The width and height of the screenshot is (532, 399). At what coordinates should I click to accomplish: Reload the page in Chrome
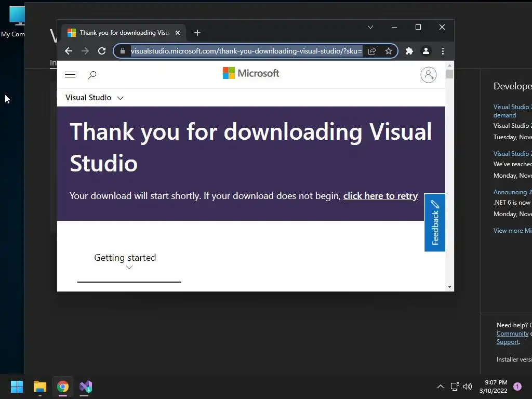(x=102, y=51)
